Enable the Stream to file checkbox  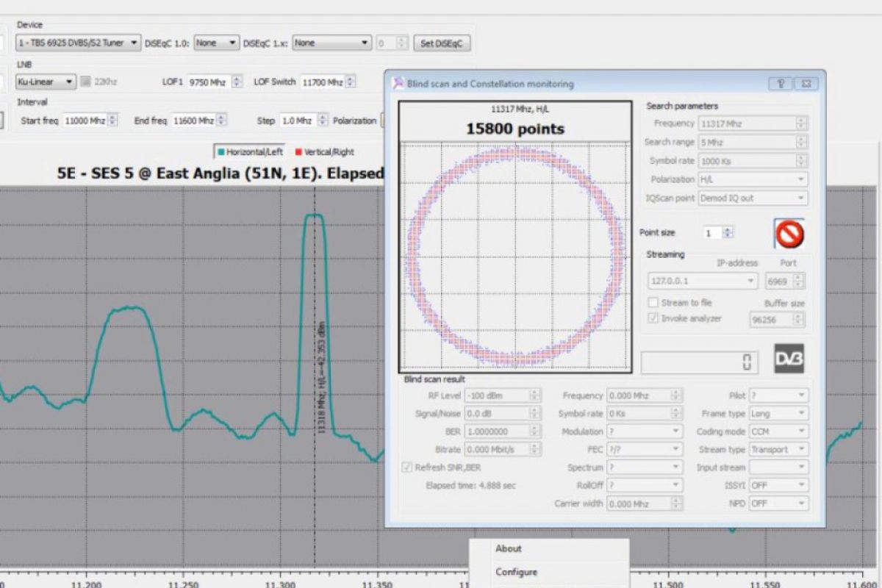pos(653,303)
